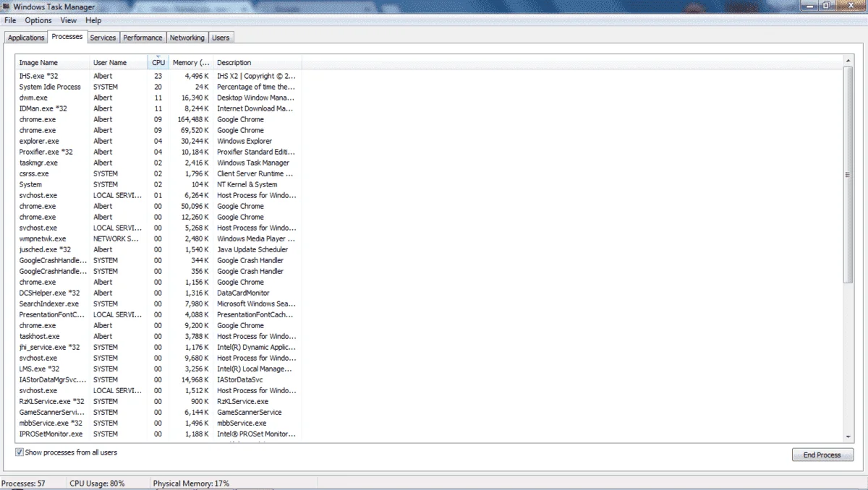The height and width of the screenshot is (490, 868).
Task: Select the Proxifier.exe *32 process
Action: (x=158, y=151)
